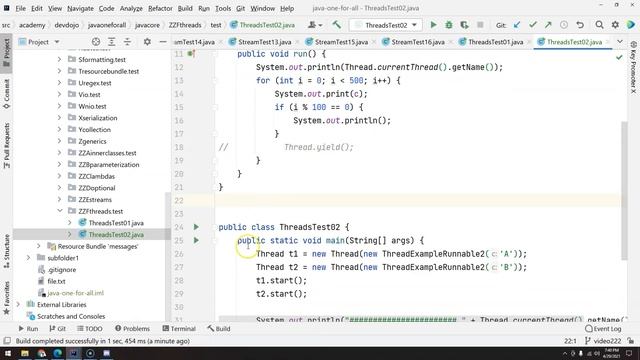Show hidden editor tabs dropdown arrow
640x360 pixels.
[x=620, y=42]
